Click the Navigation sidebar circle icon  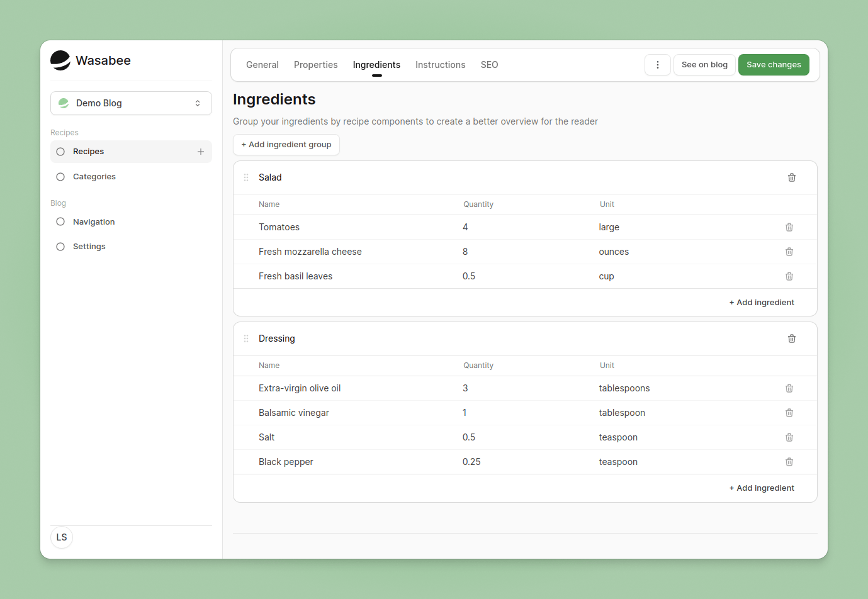pos(60,221)
